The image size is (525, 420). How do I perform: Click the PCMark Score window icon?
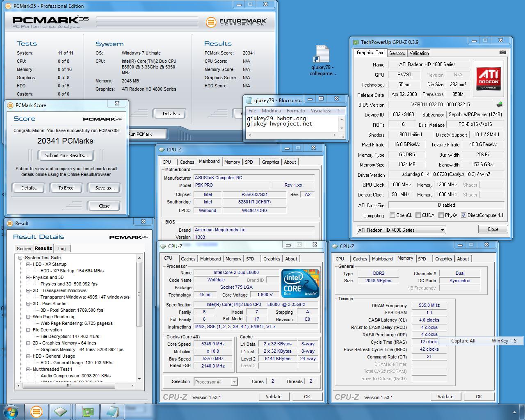(10, 105)
